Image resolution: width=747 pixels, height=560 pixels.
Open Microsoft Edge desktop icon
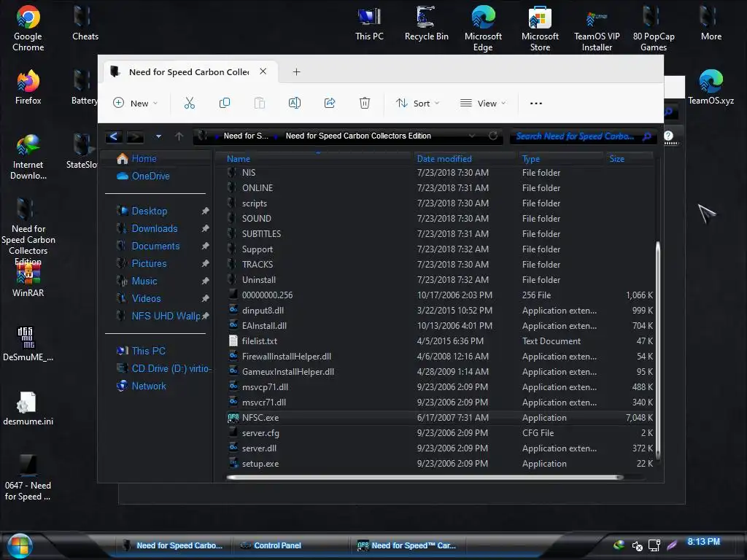click(483, 28)
